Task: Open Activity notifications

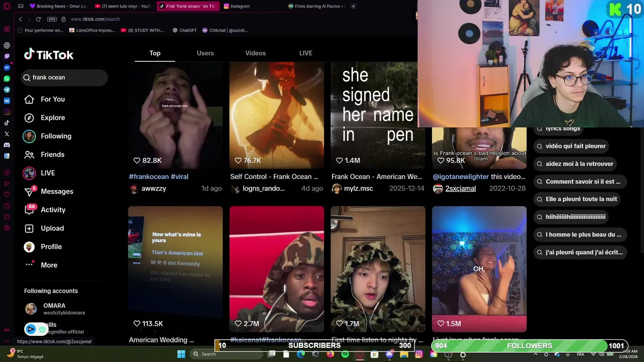Action: (45, 210)
